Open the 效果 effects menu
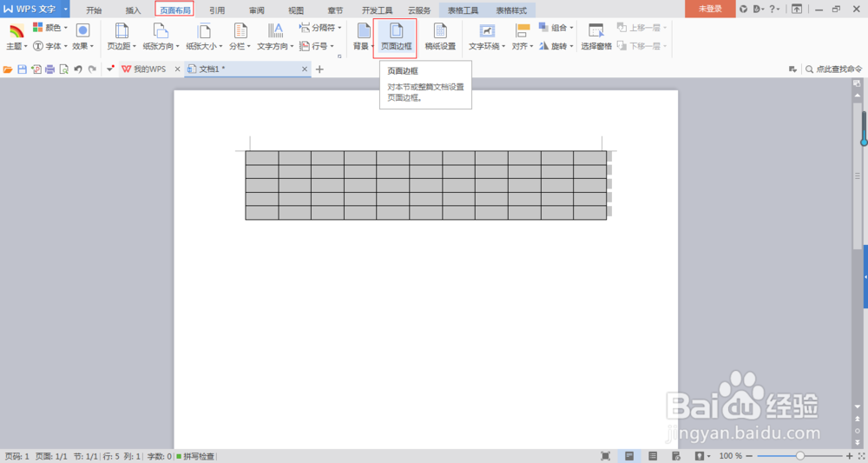 (82, 37)
